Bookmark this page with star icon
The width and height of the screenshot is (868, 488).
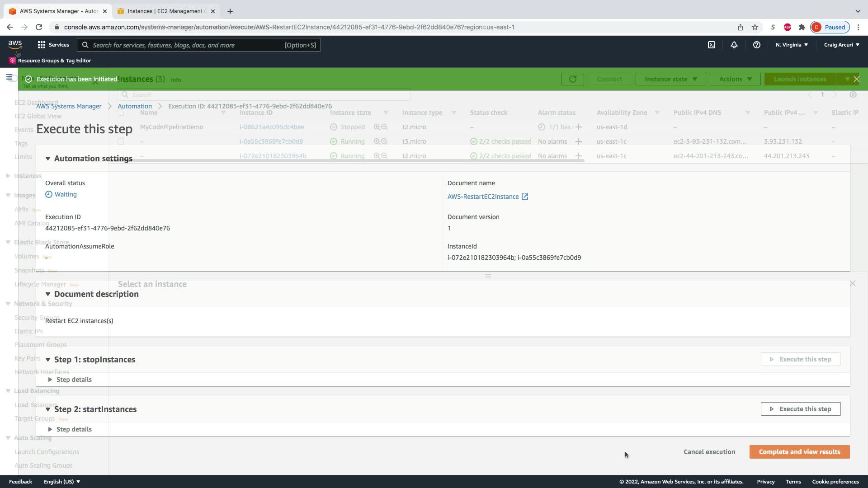point(755,27)
